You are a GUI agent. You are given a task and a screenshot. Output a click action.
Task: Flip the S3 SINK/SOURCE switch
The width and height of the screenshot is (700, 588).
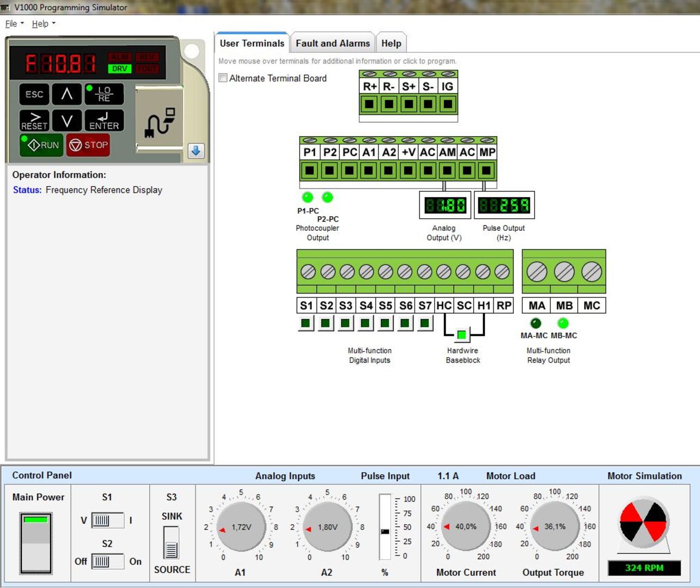click(x=171, y=542)
